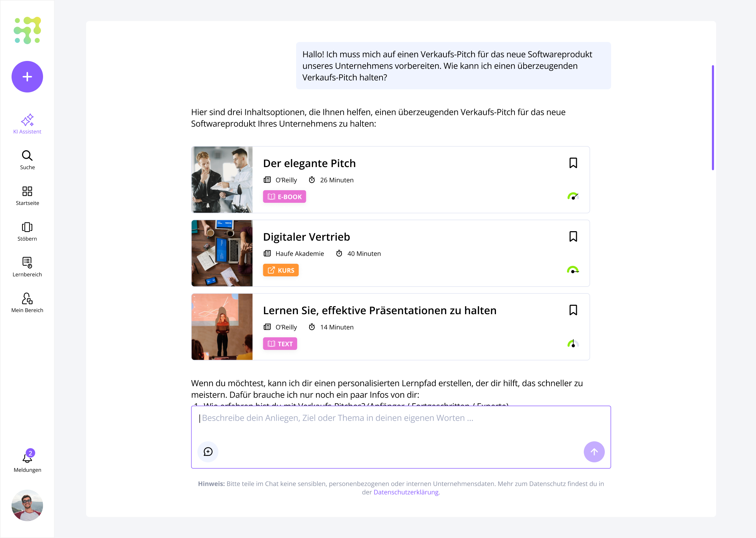756x538 pixels.
Task: Open the Datenschutzerklärung link
Action: (406, 492)
